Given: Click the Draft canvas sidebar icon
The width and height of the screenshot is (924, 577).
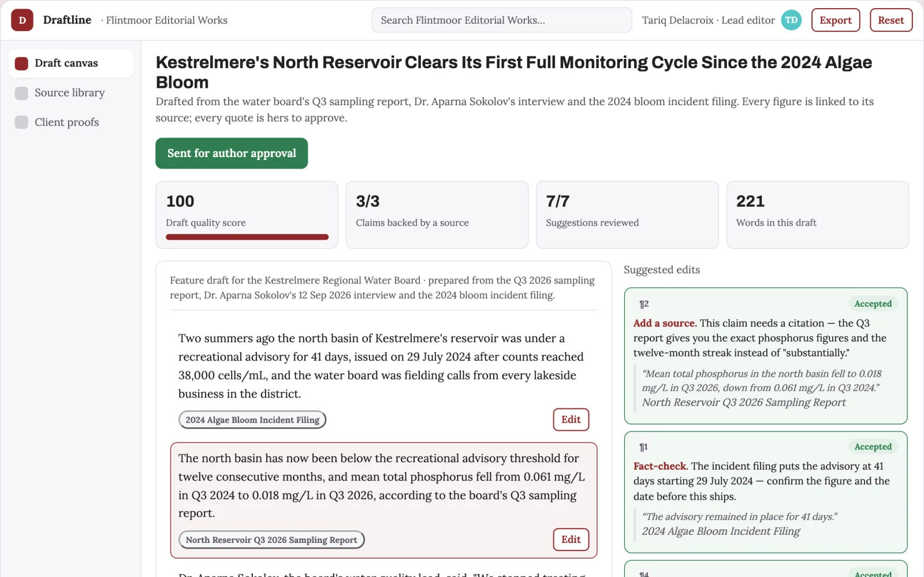Looking at the screenshot, I should click(x=21, y=64).
